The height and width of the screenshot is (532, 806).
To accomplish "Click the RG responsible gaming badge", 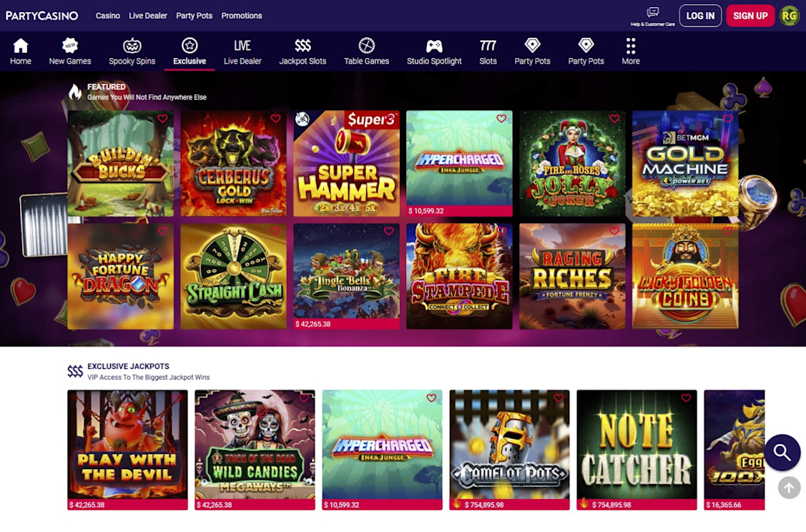I will coord(789,16).
